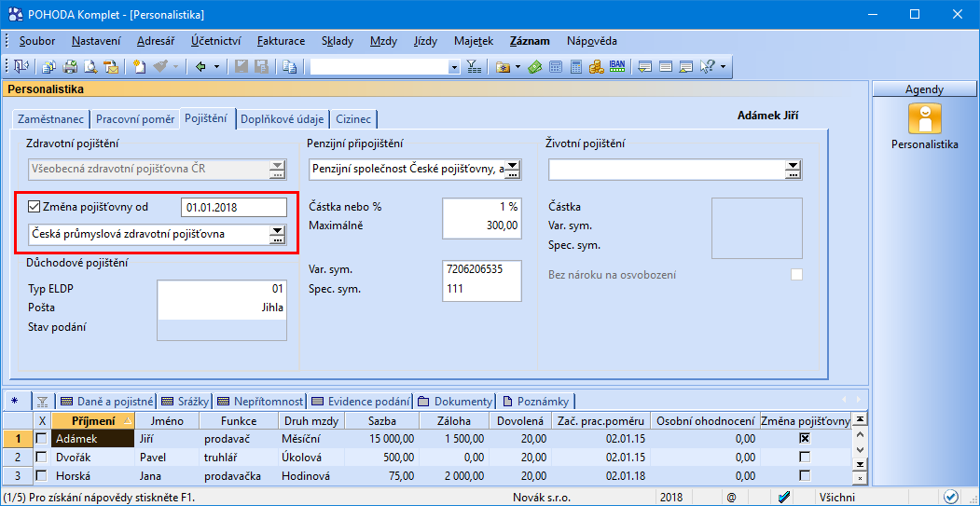Enable Bez nároku na osvobození checkbox
Screen dimensions: 980x506
(x=796, y=275)
